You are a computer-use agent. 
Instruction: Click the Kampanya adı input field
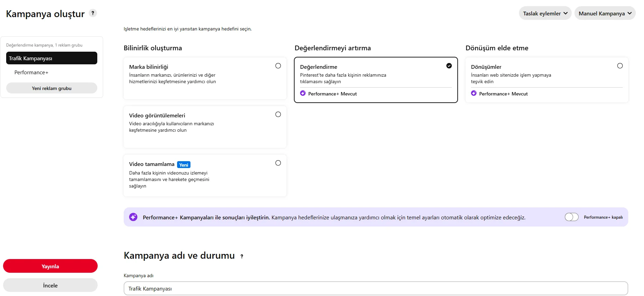click(376, 288)
